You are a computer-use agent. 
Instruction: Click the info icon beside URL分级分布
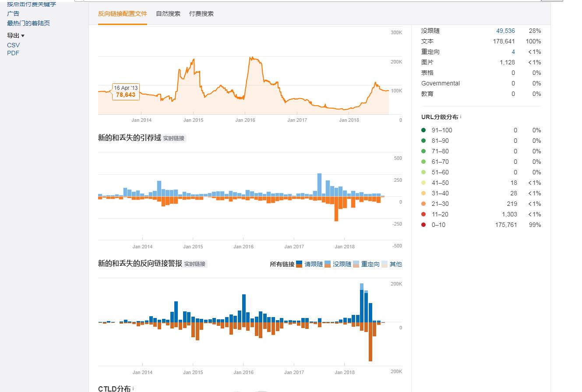coord(461,117)
